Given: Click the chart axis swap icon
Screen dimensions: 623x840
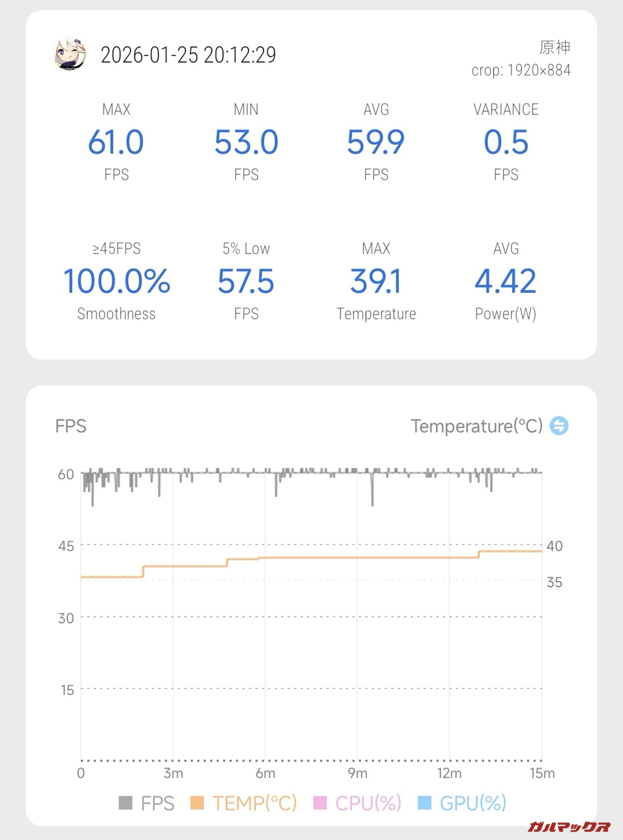Looking at the screenshot, I should point(559,426).
